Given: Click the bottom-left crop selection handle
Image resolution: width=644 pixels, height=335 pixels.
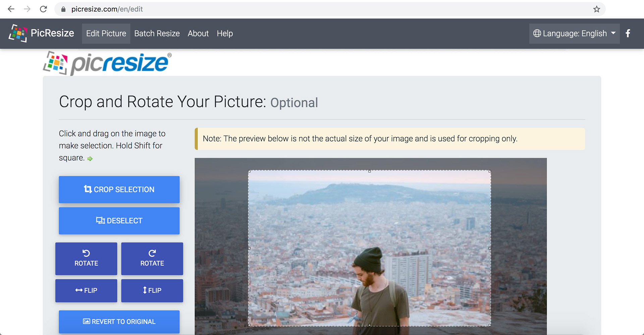Looking at the screenshot, I should pyautogui.click(x=249, y=325).
